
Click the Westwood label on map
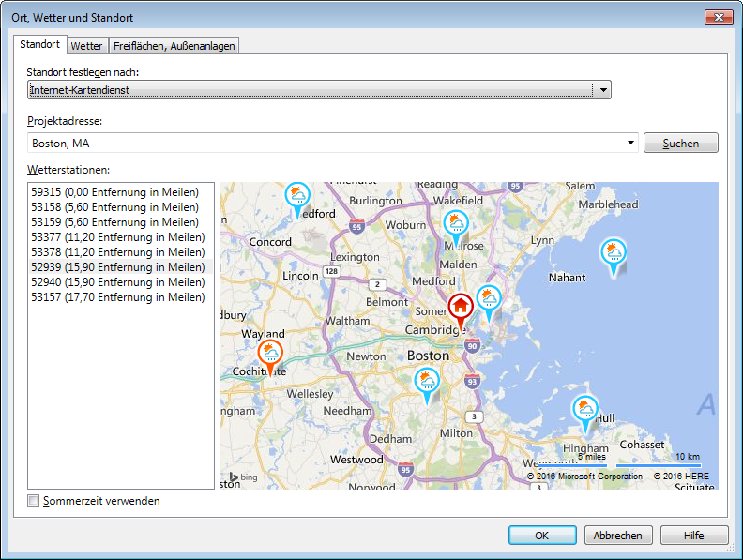pos(356,459)
